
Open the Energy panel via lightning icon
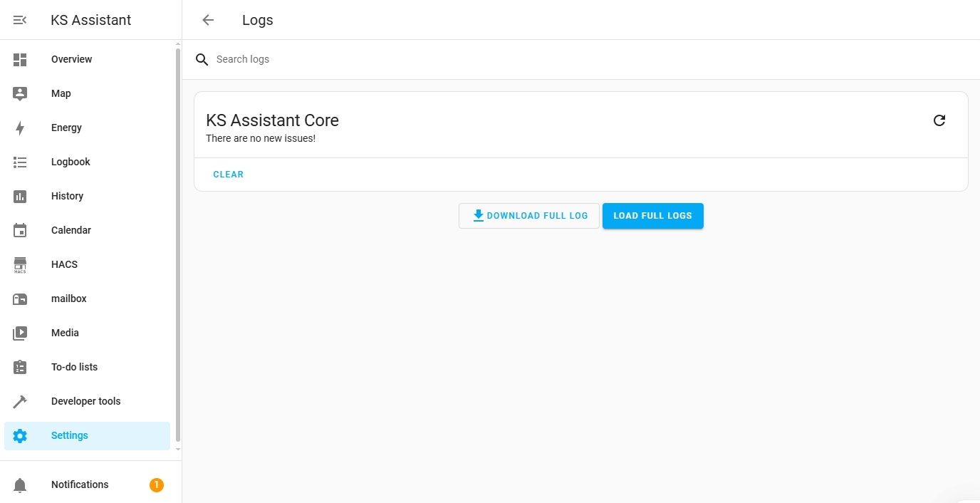pyautogui.click(x=20, y=128)
